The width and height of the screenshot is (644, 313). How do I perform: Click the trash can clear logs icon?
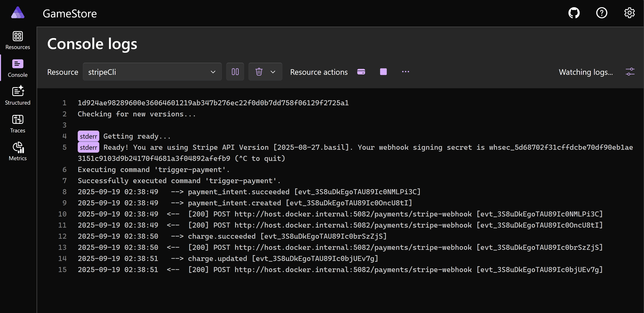(x=259, y=72)
